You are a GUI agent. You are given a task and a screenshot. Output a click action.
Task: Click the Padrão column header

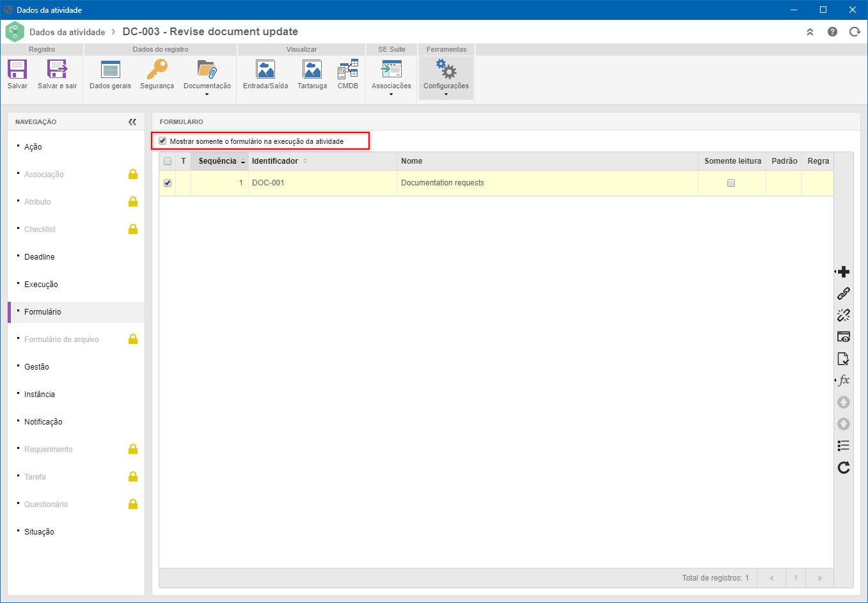coord(784,161)
